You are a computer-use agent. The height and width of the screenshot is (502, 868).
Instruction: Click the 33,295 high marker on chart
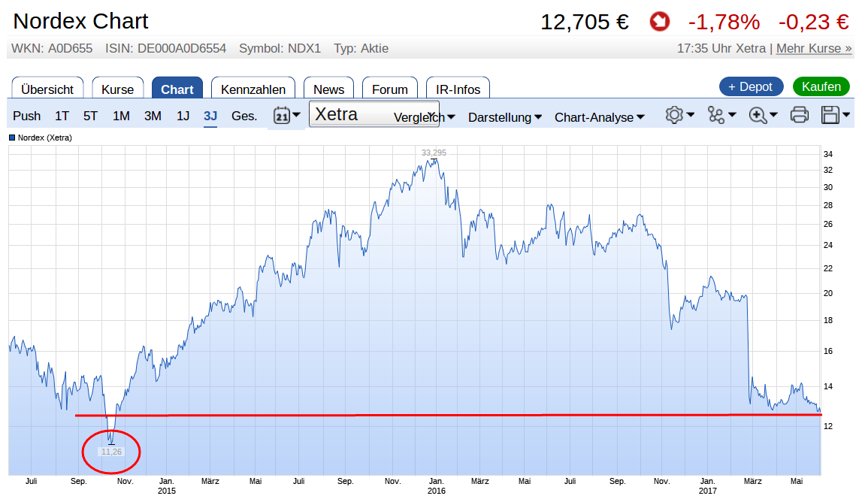click(x=434, y=153)
